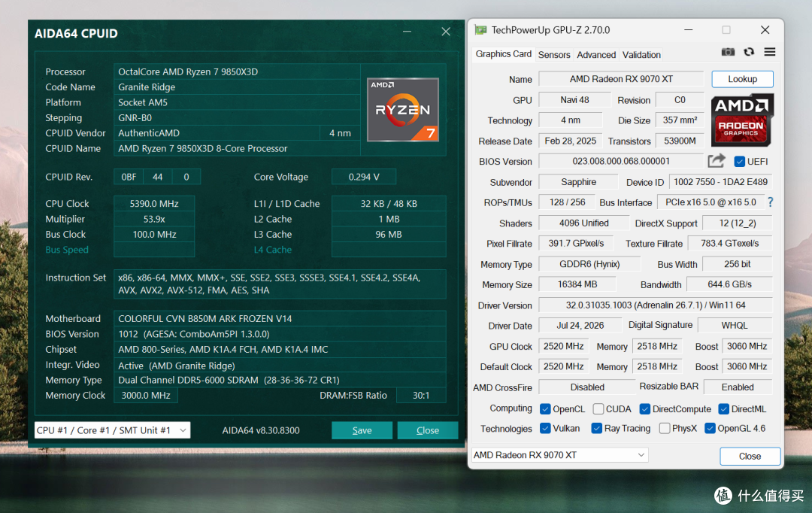Click the L3 Cache value 96 MB
812x513 pixels.
(x=389, y=234)
